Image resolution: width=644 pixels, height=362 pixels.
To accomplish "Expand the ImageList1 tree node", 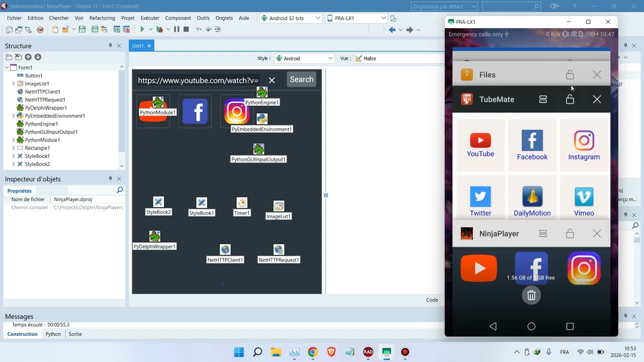I will (x=14, y=83).
